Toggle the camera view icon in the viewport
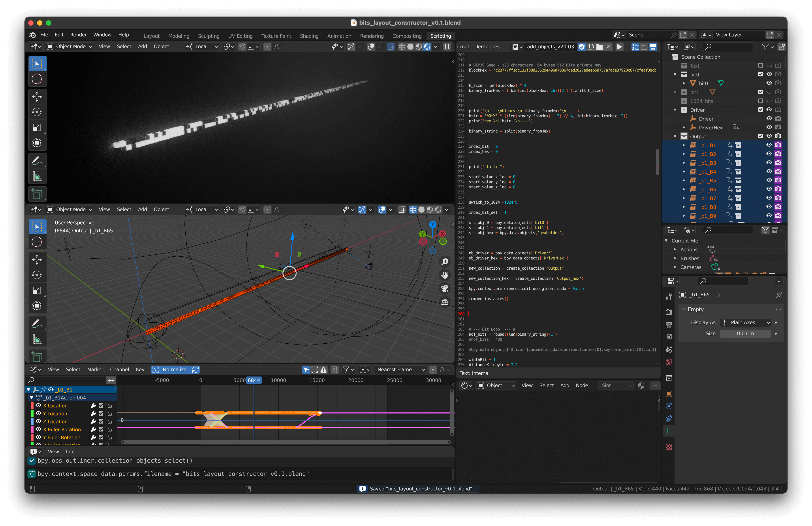812x526 pixels. [x=445, y=288]
